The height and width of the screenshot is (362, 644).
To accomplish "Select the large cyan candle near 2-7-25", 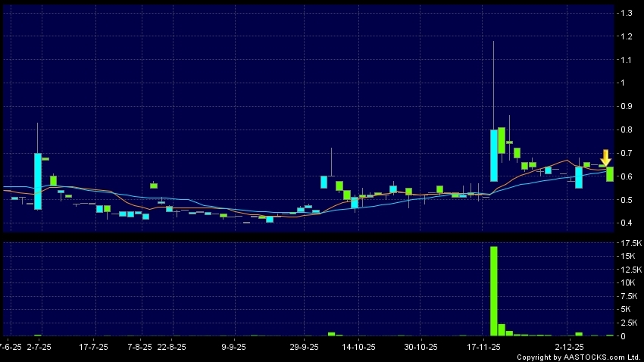I will [x=38, y=180].
